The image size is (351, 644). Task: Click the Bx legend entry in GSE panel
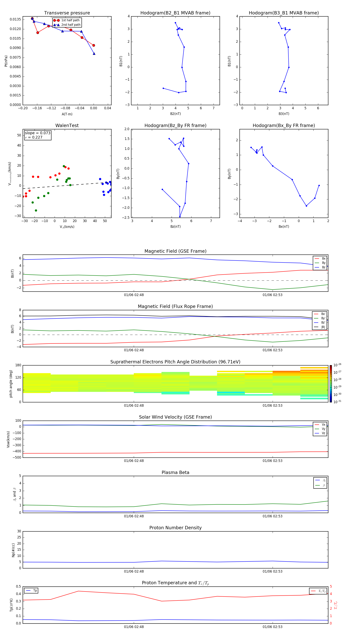[320, 259]
